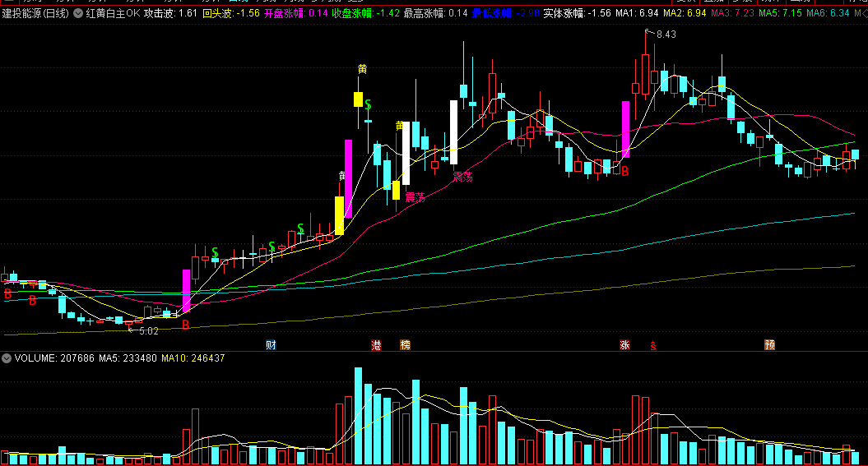Select the blue 最低涨幅: -2.98 readout
Viewport: 868px width, 466px height.
(x=506, y=12)
